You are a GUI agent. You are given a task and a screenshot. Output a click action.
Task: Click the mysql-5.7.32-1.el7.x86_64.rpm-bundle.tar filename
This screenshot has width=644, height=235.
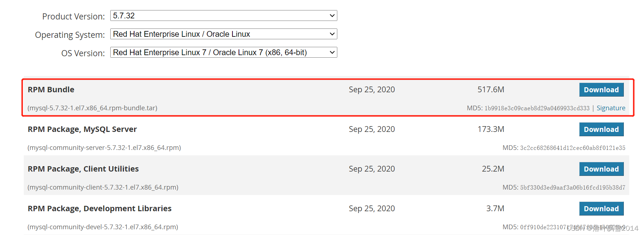[x=92, y=108]
